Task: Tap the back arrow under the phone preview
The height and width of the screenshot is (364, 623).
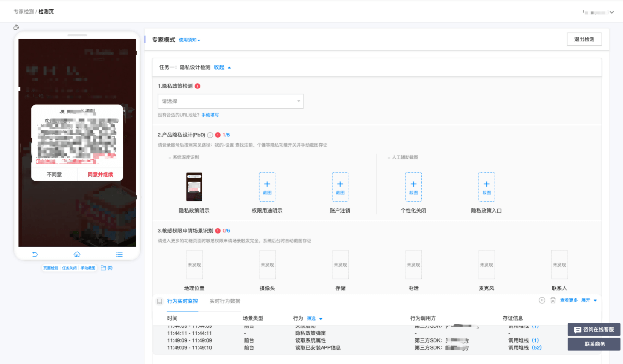Action: [35, 254]
